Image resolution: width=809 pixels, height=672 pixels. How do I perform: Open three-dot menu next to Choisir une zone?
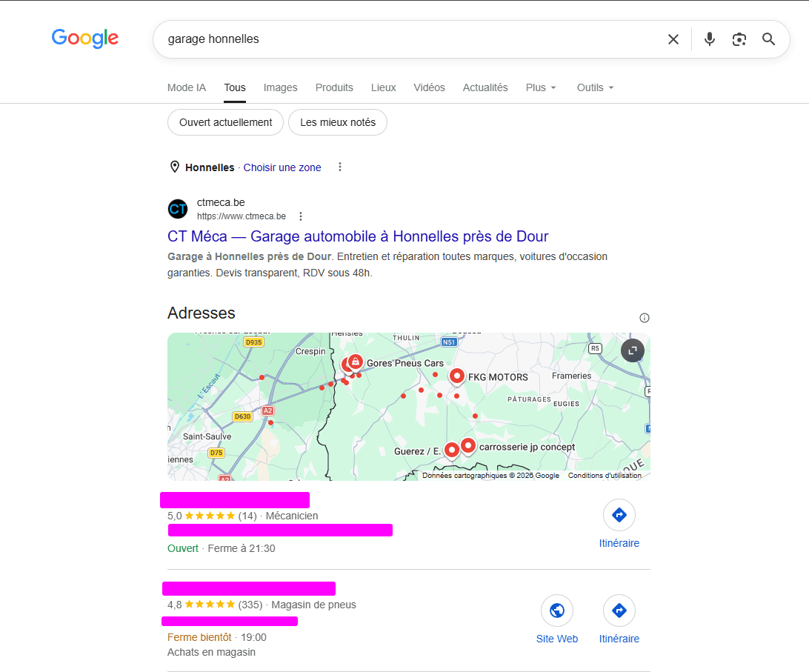click(x=339, y=167)
